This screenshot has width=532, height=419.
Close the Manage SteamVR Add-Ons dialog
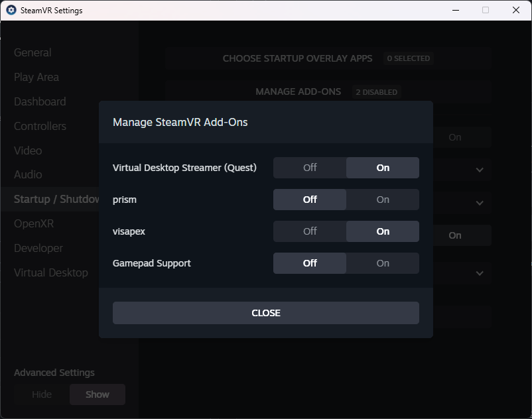[x=266, y=313]
